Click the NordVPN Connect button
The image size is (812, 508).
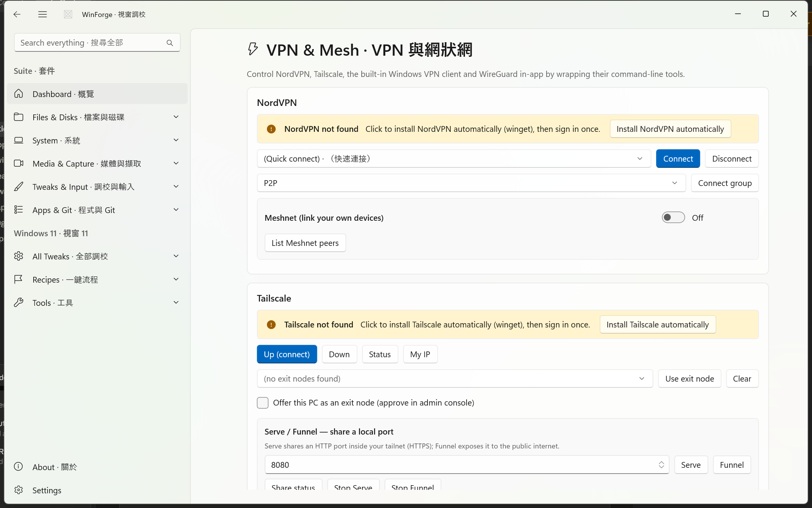(678, 159)
